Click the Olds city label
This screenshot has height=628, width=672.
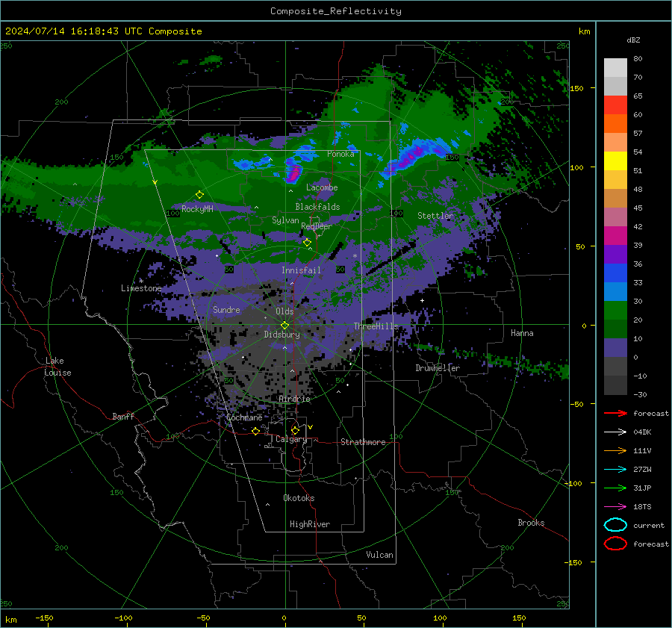[284, 311]
